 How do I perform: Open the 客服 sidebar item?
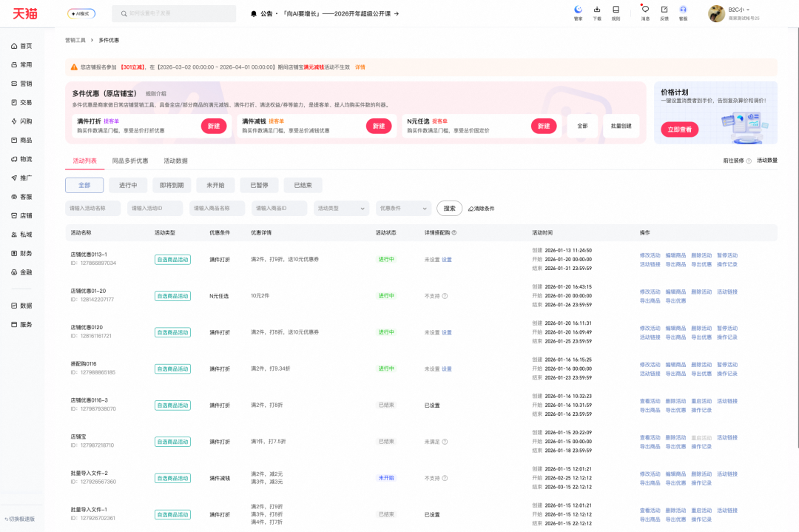(21, 197)
